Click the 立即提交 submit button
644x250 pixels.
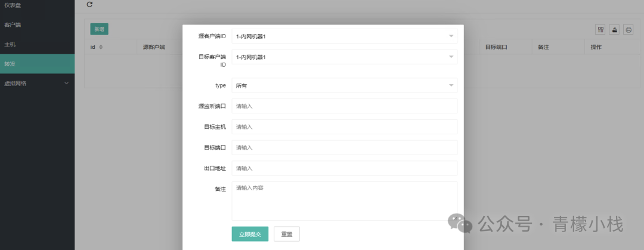coord(250,234)
